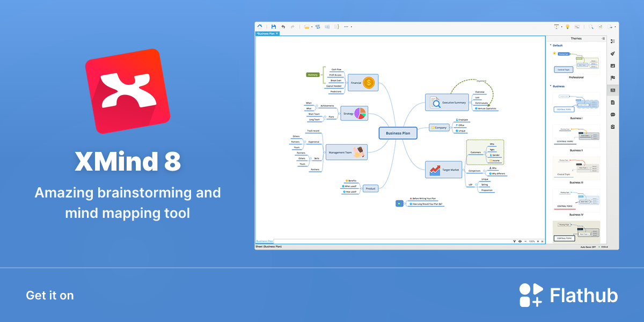Open the comments speech bubble panel

613,114
